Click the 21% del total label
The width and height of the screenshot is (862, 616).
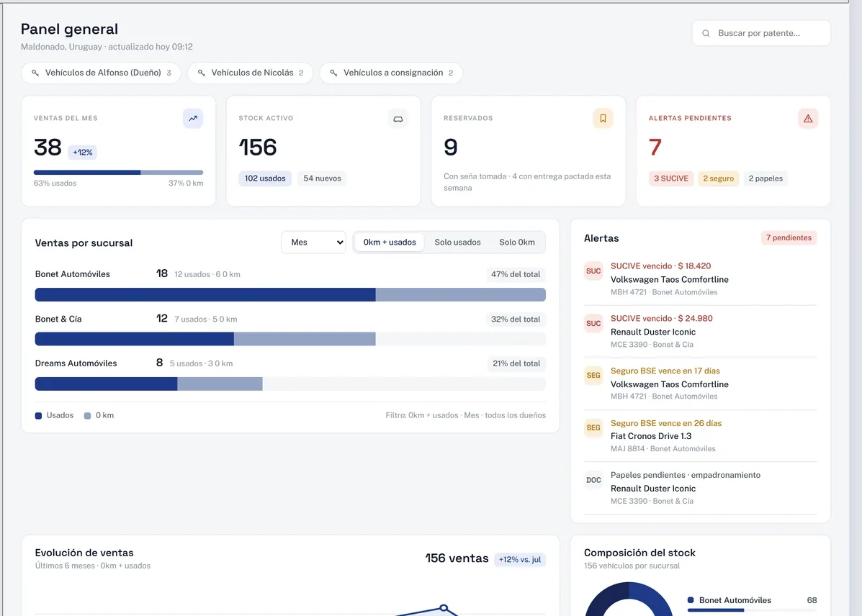click(516, 364)
